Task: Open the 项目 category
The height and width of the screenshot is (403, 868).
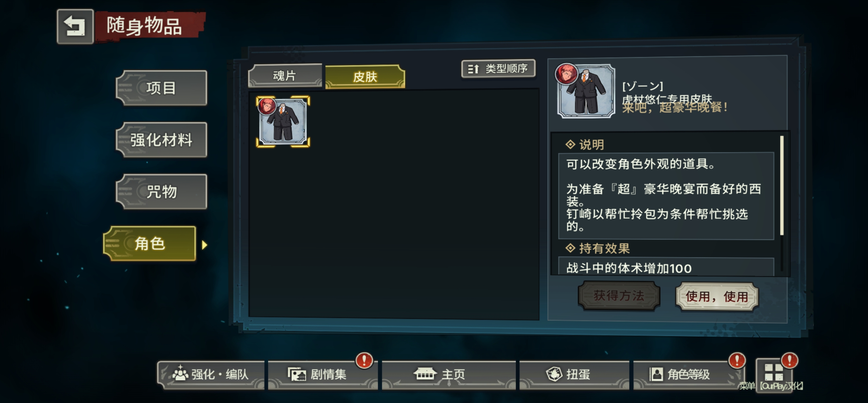Action: click(161, 88)
